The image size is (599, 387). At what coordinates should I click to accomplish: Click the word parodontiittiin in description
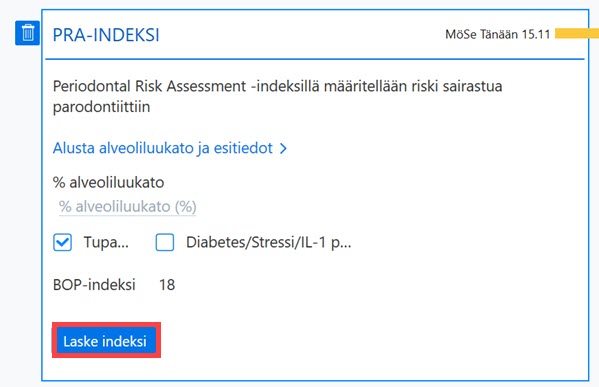[101, 107]
